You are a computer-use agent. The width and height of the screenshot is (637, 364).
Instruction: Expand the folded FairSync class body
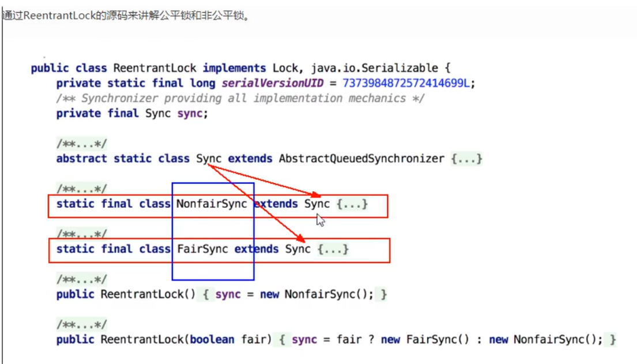click(x=333, y=249)
